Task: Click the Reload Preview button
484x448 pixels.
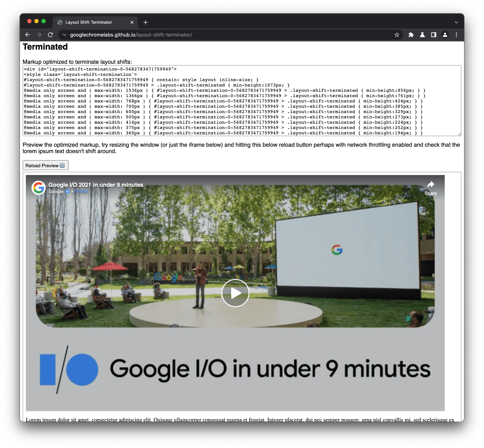Action: 46,165
